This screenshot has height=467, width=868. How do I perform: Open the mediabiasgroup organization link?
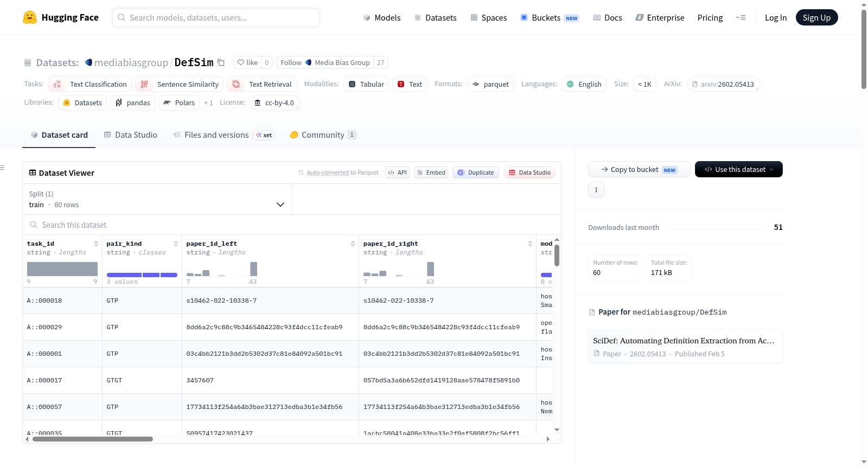[x=131, y=62]
